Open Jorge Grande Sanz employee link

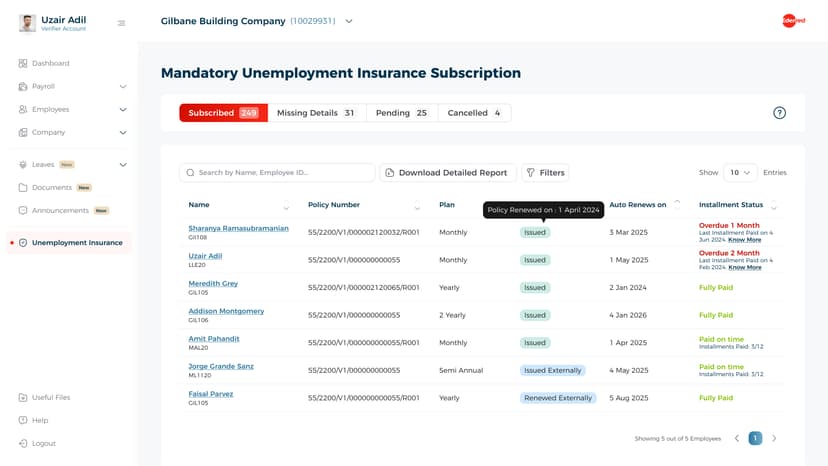[x=221, y=366]
